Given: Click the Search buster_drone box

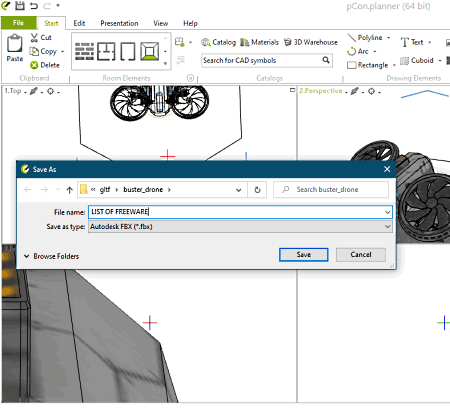Looking at the screenshot, I should click(x=331, y=190).
